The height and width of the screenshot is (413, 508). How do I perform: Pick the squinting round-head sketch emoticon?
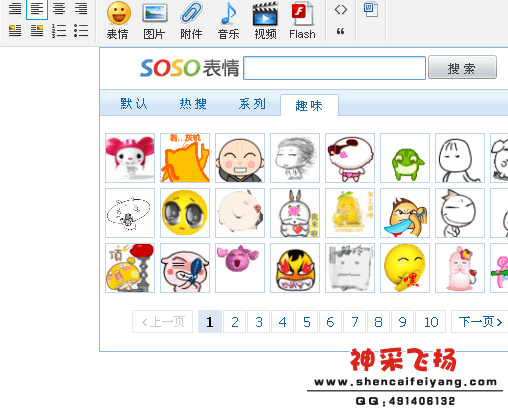[x=460, y=158]
